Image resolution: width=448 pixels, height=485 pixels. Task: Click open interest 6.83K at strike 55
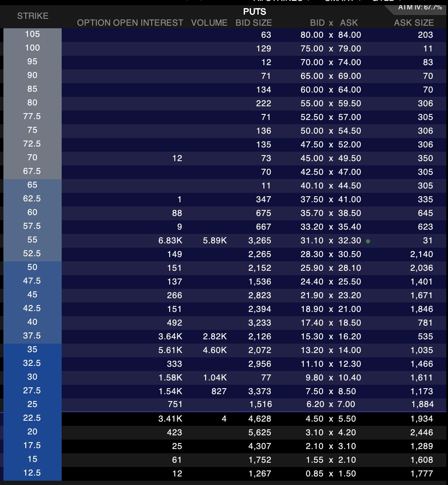tap(170, 241)
